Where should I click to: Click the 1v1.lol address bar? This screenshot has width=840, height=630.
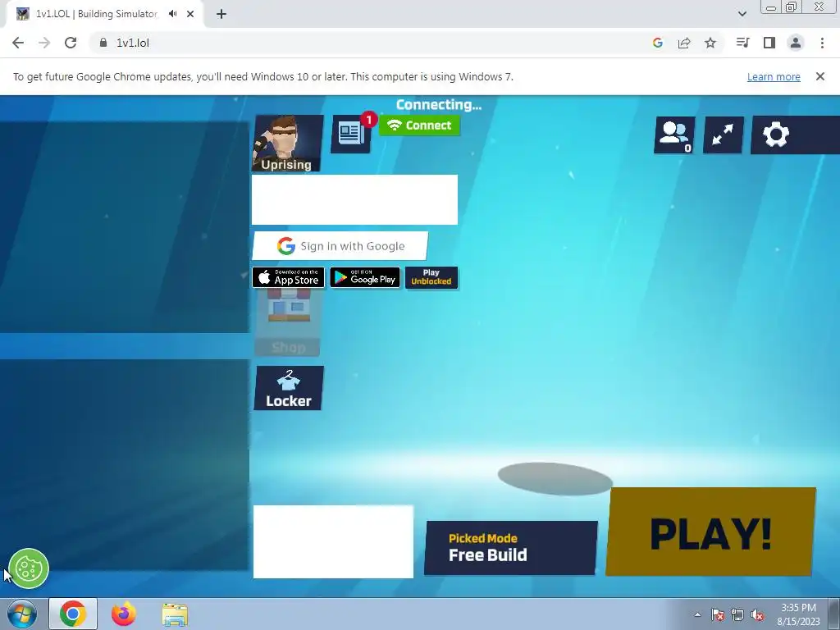370,43
